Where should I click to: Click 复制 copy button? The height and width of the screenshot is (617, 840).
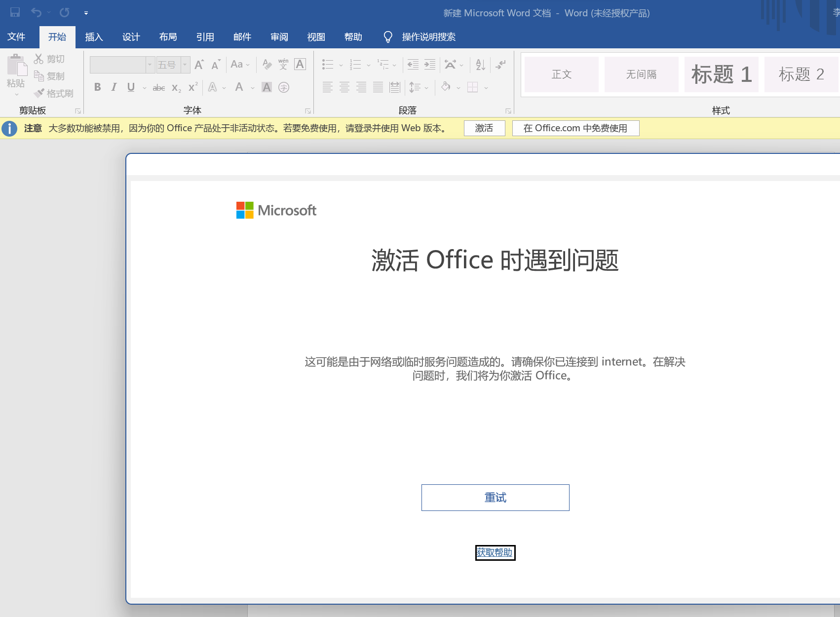pos(49,76)
